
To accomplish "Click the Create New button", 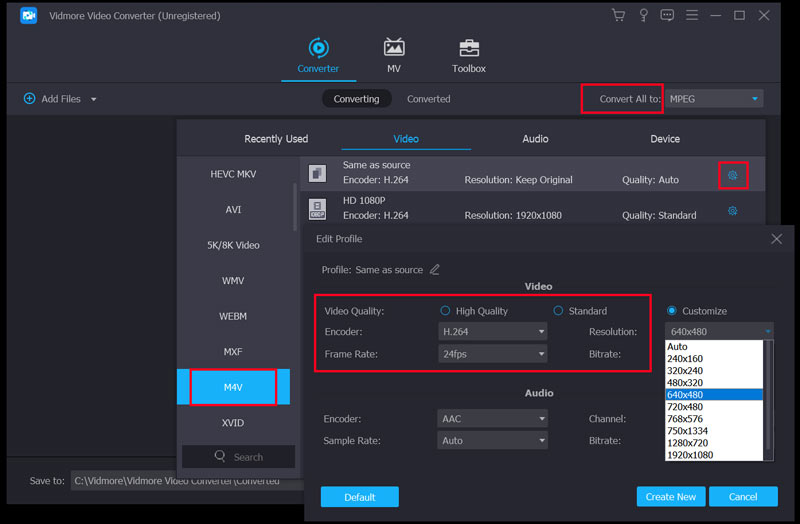I will [671, 497].
